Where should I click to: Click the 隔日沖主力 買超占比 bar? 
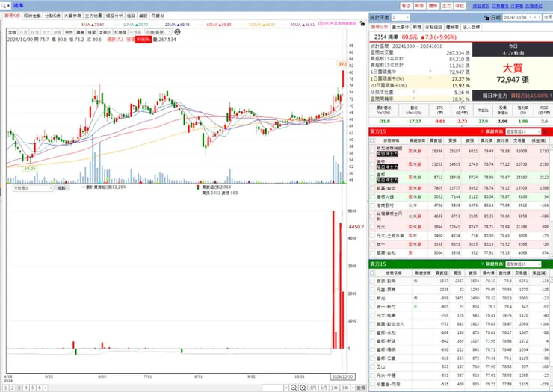[513, 96]
